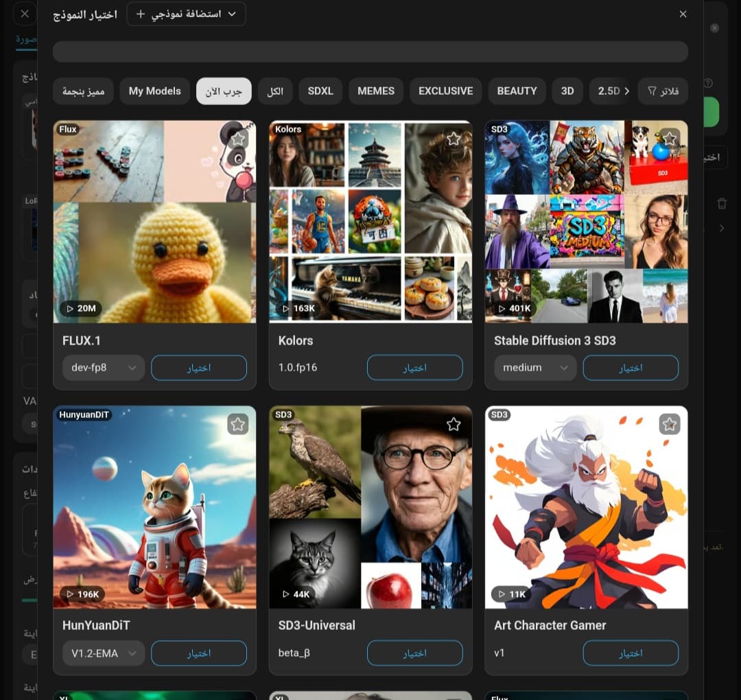The width and height of the screenshot is (741, 700).
Task: Open the Kolors collage thumbnail
Action: 370,222
